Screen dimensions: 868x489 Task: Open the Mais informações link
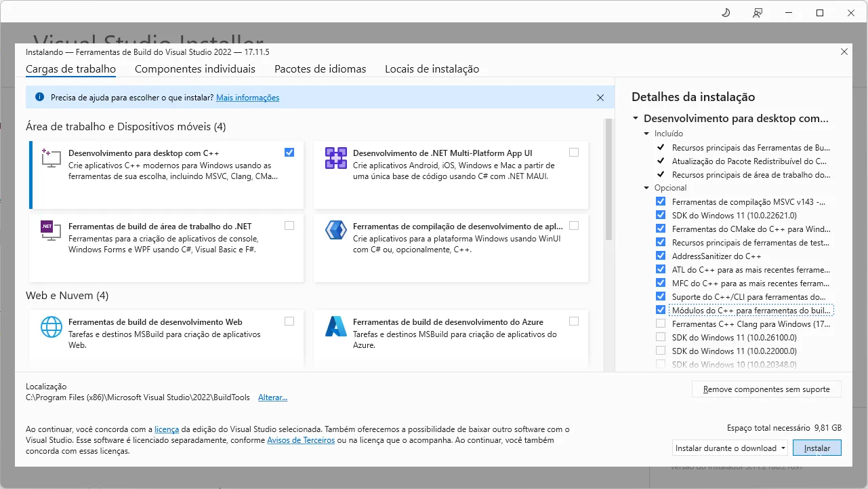[x=247, y=98]
